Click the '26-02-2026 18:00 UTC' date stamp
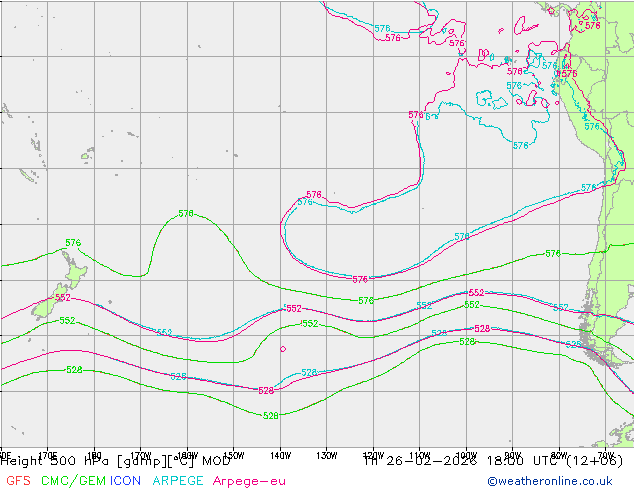Screen dimensions: 634x490 [x=471, y=460]
